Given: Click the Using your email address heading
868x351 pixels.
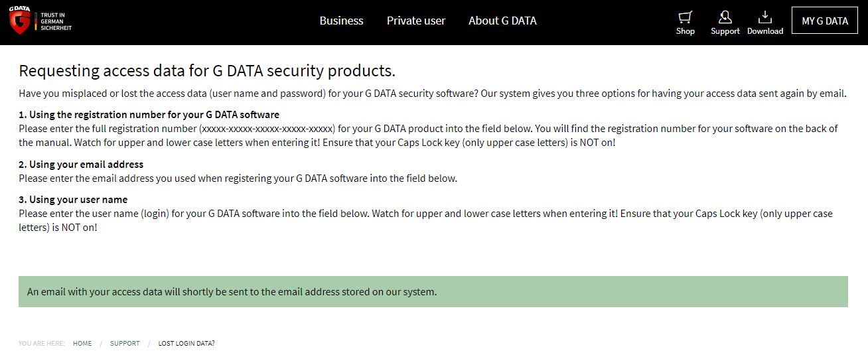Looking at the screenshot, I should (81, 165).
